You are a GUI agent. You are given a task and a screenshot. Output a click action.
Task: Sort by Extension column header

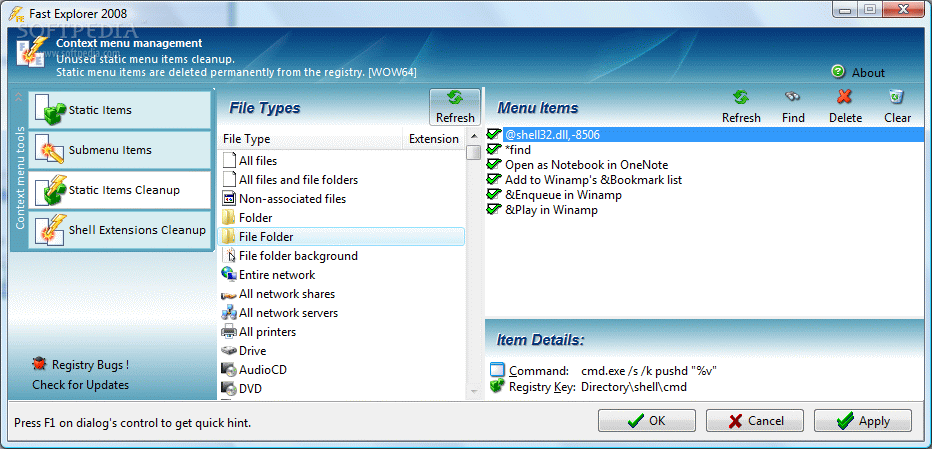pyautogui.click(x=434, y=139)
